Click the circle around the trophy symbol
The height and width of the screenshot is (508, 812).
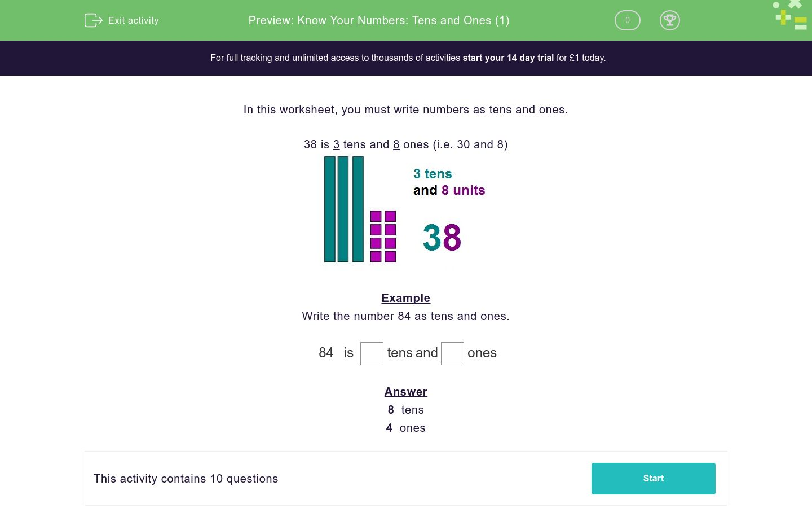click(x=670, y=20)
